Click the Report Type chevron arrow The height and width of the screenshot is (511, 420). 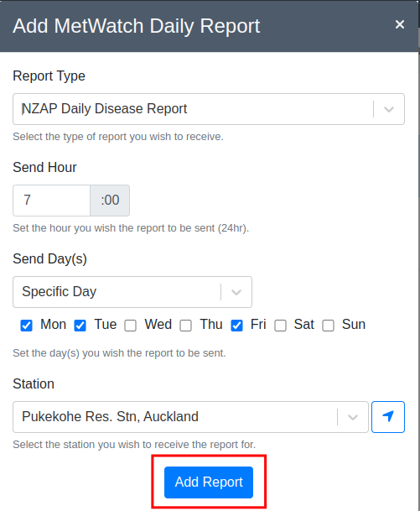click(x=389, y=109)
